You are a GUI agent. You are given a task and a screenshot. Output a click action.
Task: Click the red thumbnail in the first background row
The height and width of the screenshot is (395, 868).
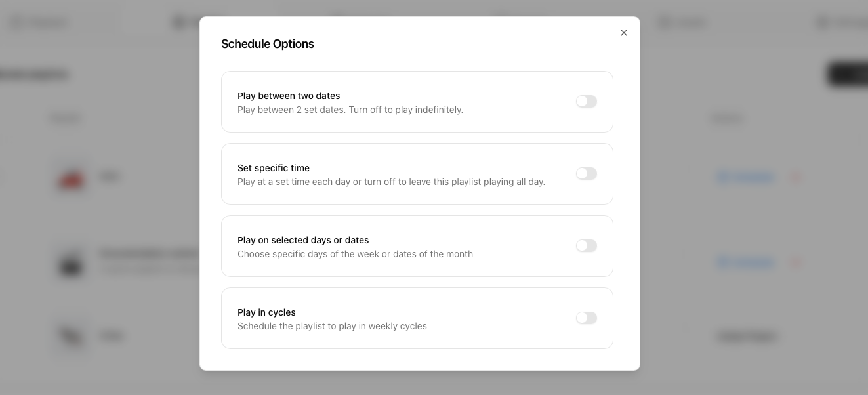tap(71, 178)
